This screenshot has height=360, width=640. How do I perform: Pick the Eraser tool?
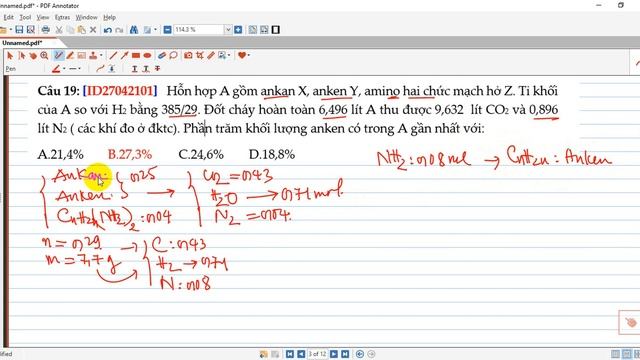162,55
